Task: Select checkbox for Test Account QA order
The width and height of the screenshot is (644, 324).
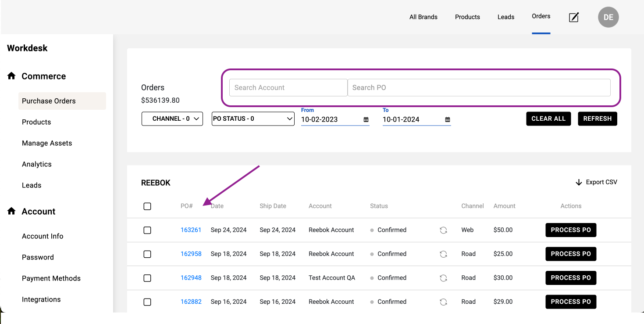Action: [147, 278]
